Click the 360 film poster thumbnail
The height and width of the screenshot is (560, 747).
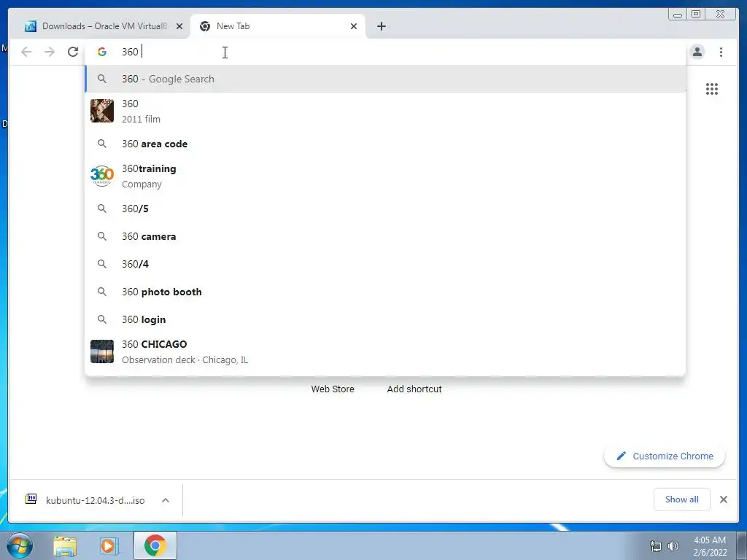coord(102,111)
